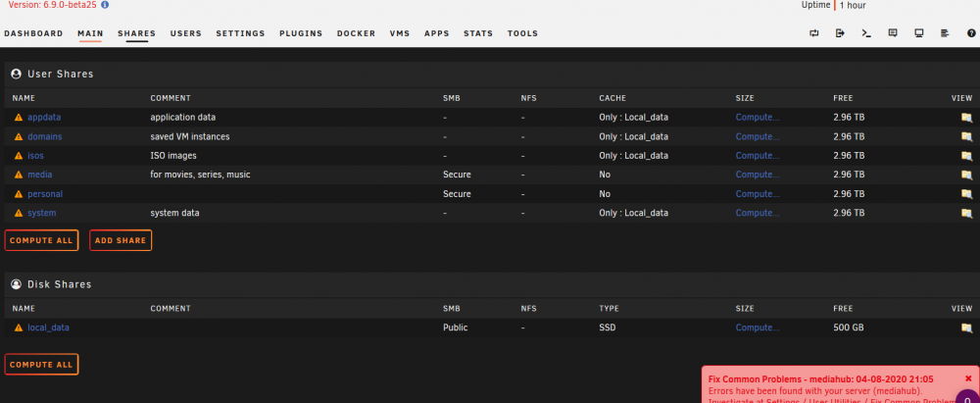The image size is (980, 403).
Task: Dismiss the Fix Common Problems notification
Action: (968, 378)
